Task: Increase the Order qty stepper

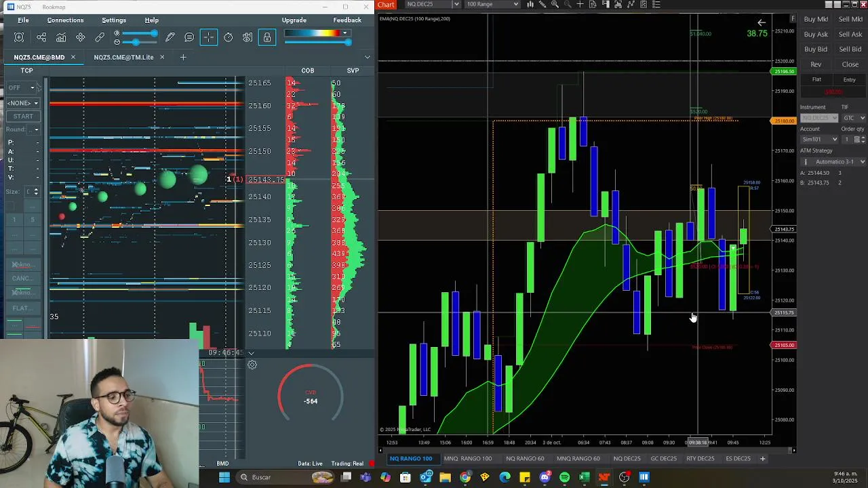Action: coord(863,137)
